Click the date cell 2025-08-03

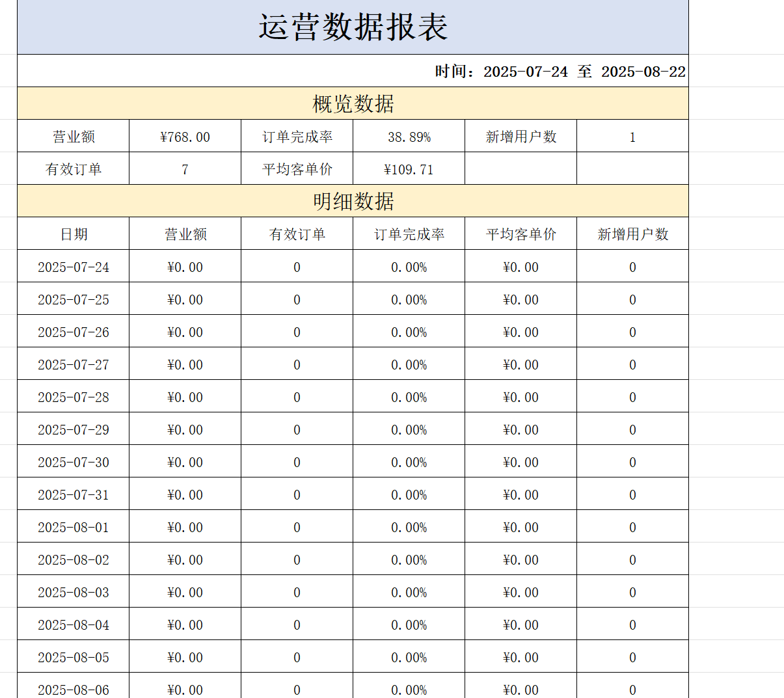click(74, 591)
